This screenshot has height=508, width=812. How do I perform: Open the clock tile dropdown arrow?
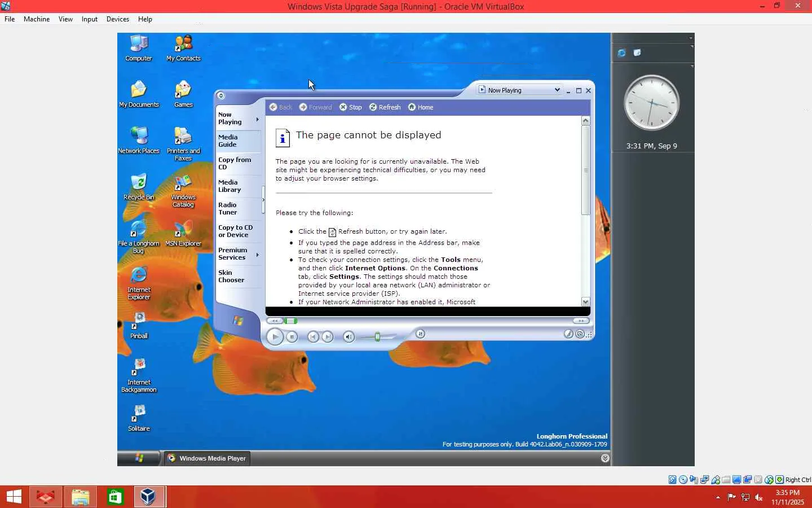coord(692,67)
